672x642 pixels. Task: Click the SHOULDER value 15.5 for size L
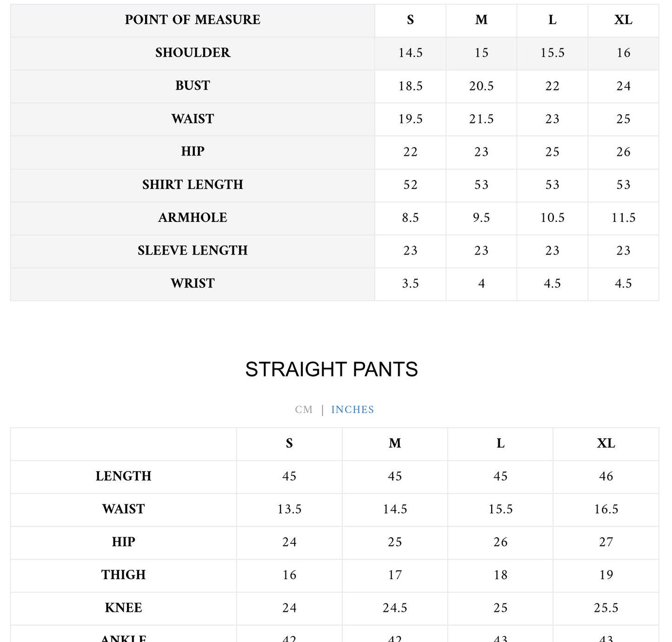coord(552,53)
